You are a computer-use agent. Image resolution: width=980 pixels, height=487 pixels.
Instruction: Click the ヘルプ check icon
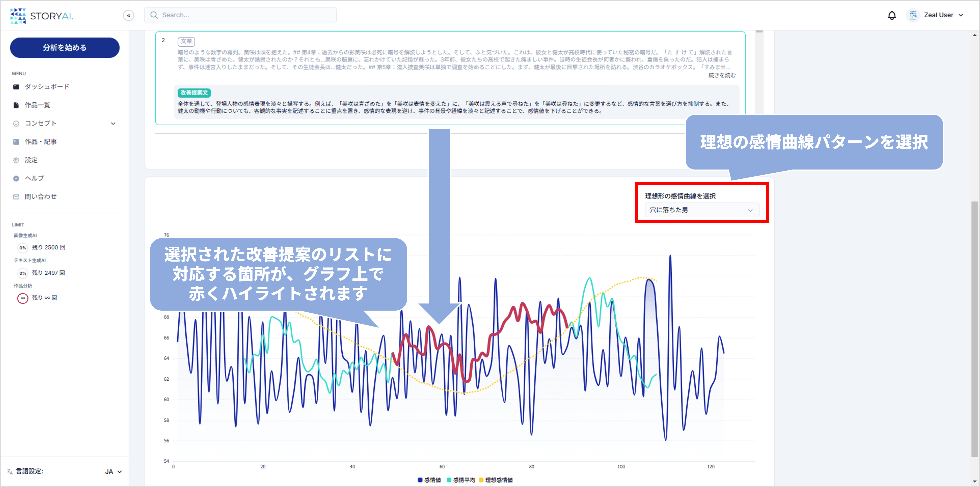click(16, 178)
